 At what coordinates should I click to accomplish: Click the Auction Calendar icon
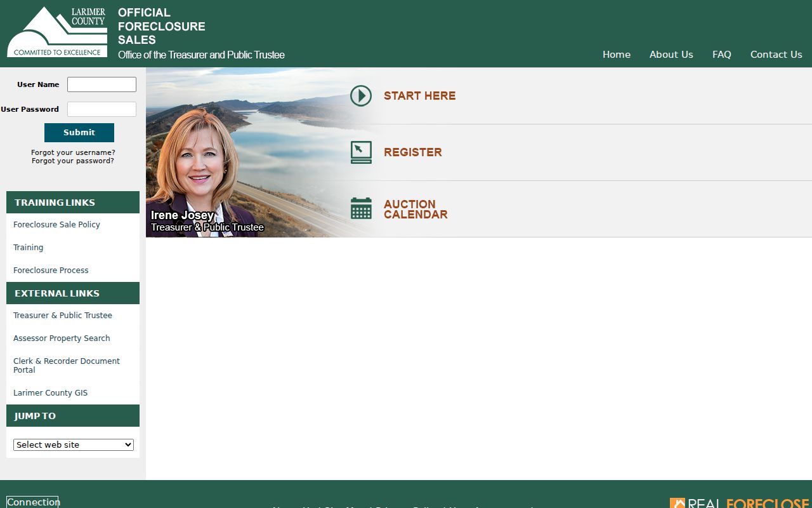361,208
